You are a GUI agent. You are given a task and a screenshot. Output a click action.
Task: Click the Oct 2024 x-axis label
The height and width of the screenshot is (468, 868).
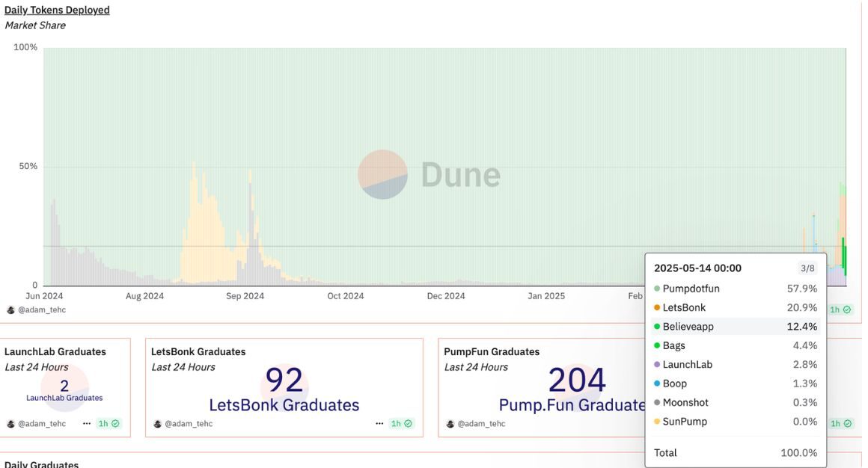click(346, 296)
